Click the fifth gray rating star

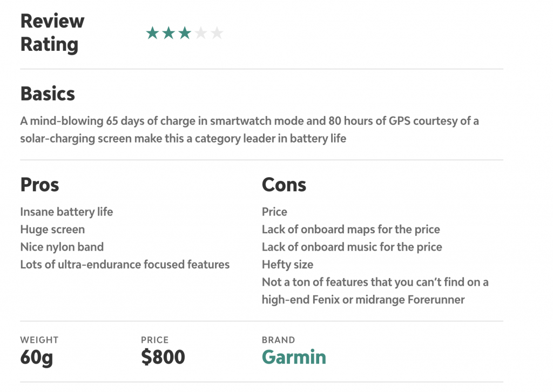(217, 33)
